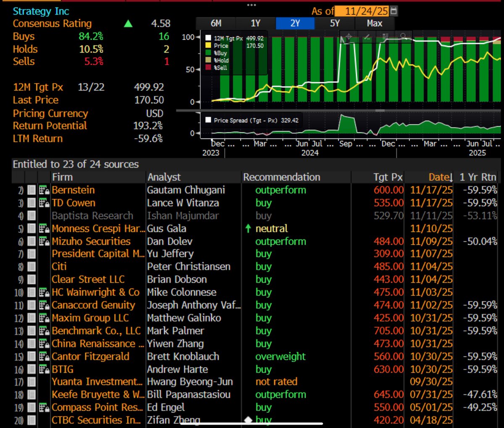Open the document icon in CTBC Securities row
The width and height of the screenshot is (504, 428).
pos(31,420)
